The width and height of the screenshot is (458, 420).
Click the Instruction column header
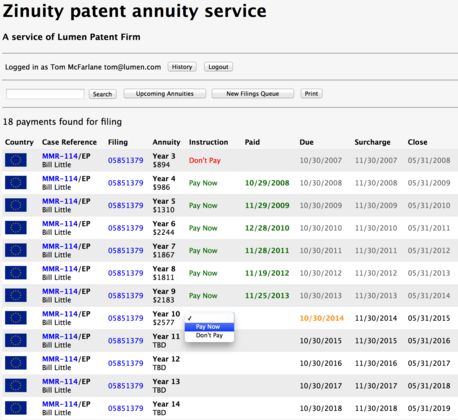(x=209, y=142)
